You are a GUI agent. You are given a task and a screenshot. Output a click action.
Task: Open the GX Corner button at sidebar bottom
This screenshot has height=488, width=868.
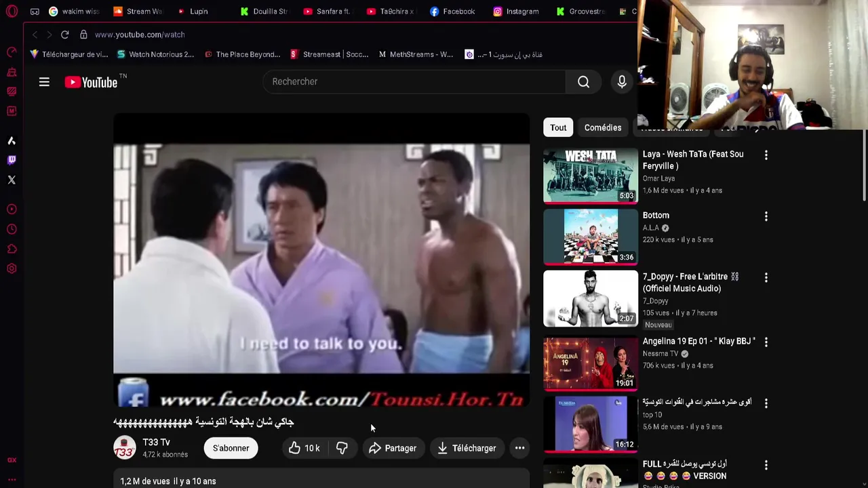(12, 460)
